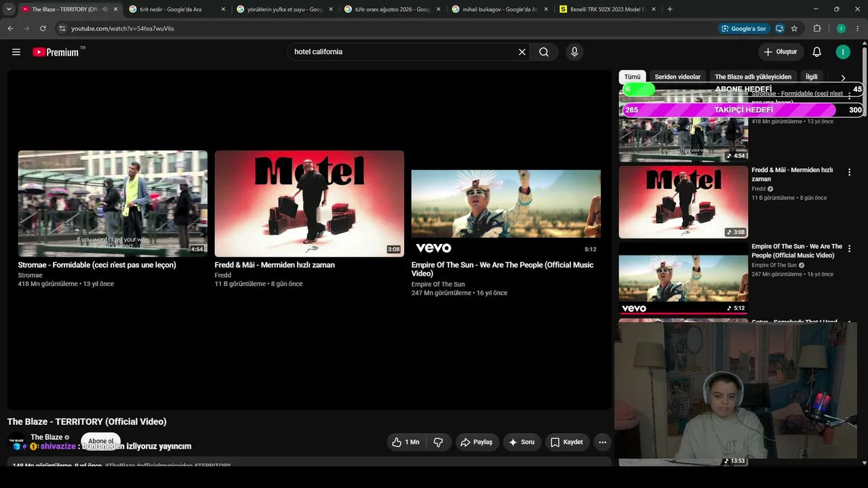Go forward in browser history

pyautogui.click(x=26, y=28)
